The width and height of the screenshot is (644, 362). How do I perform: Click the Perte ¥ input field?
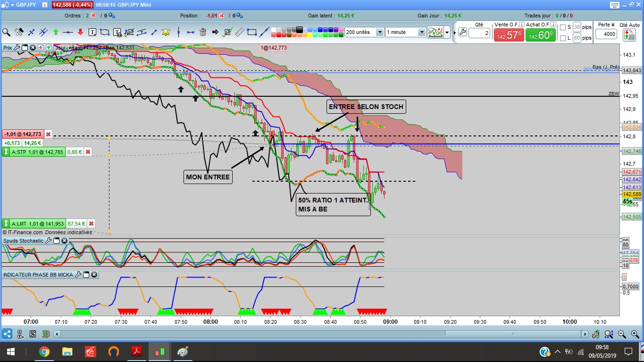[x=606, y=34]
